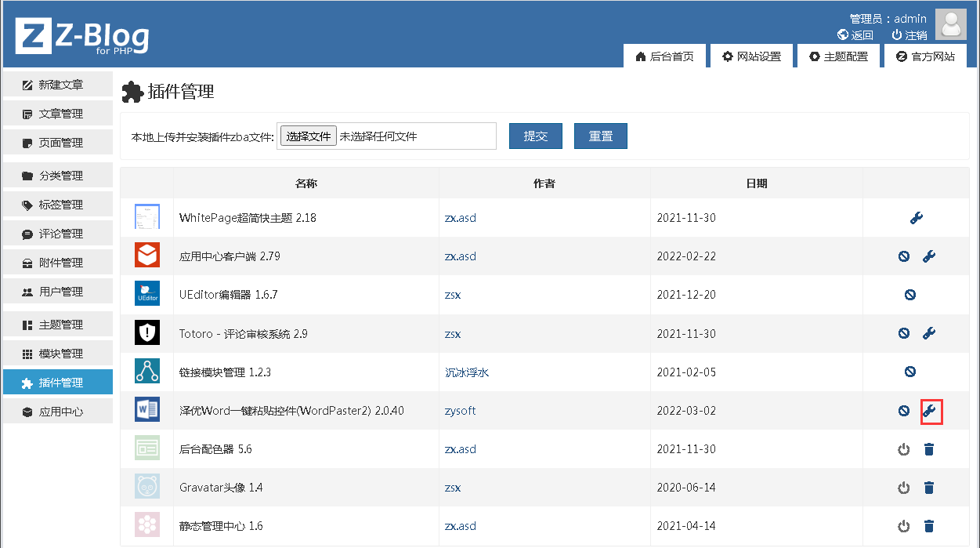Disable the Totoro comment review plugin
The image size is (980, 548).
click(904, 333)
